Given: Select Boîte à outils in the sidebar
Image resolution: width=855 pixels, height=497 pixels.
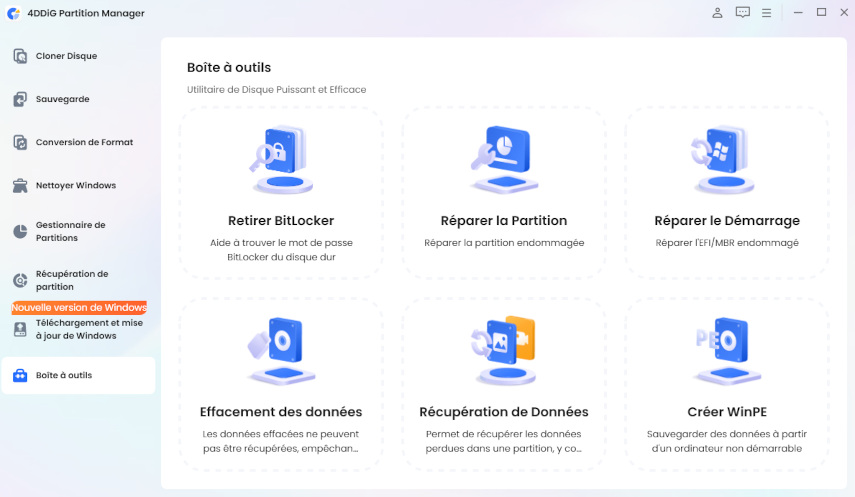Looking at the screenshot, I should (79, 375).
